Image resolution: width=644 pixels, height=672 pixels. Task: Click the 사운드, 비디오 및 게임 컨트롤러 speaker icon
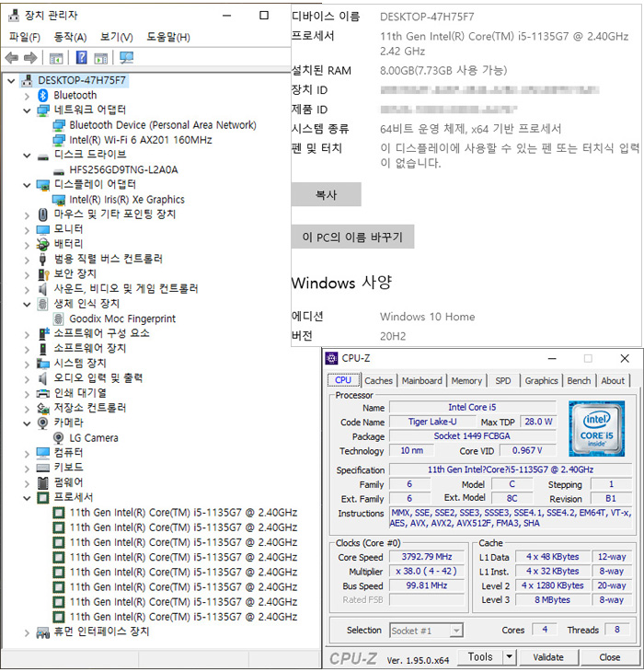coord(42,289)
